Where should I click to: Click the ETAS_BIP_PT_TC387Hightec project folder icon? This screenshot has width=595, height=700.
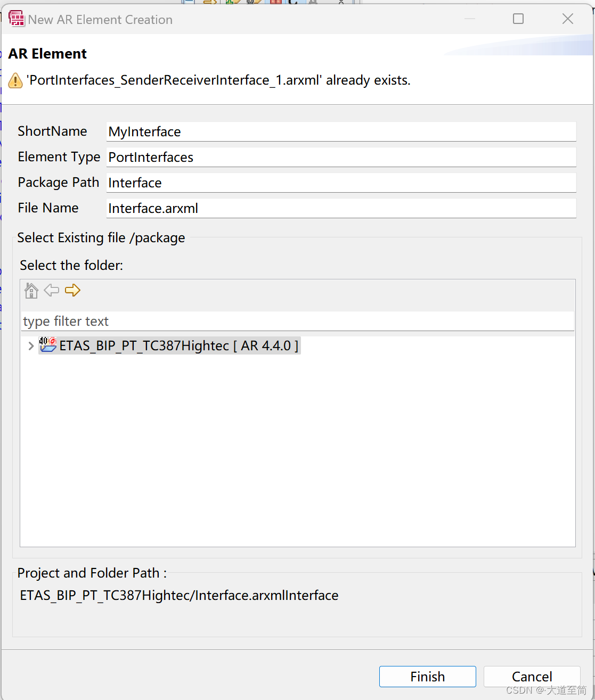pos(48,345)
